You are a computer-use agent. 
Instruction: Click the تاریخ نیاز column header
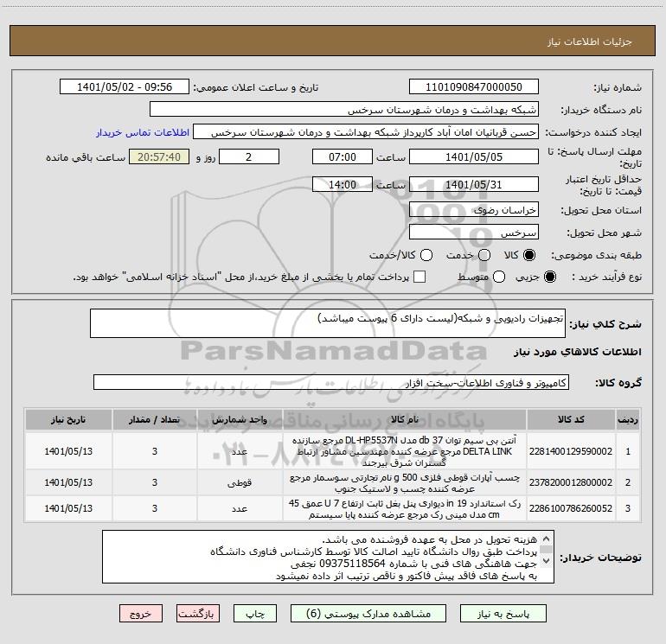coord(68,420)
